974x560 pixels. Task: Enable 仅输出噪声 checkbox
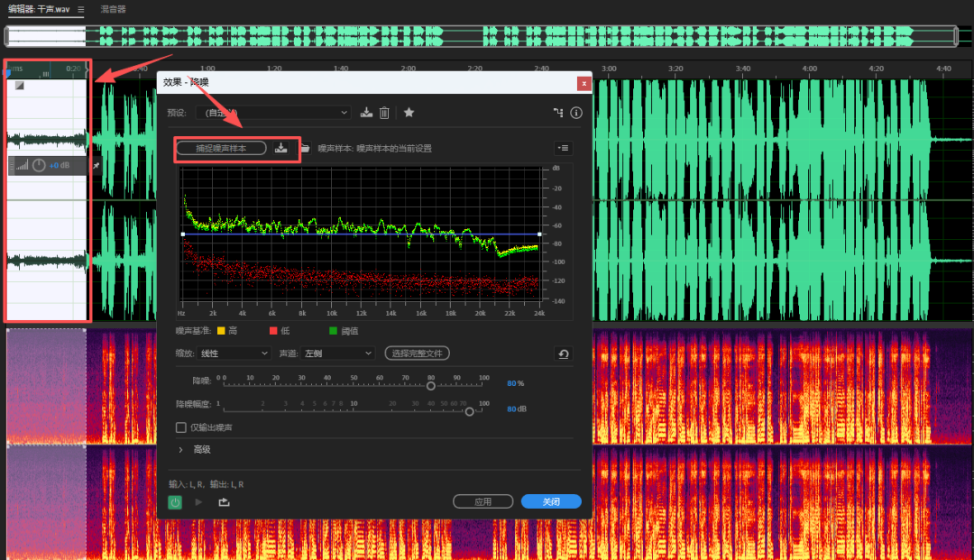(180, 427)
